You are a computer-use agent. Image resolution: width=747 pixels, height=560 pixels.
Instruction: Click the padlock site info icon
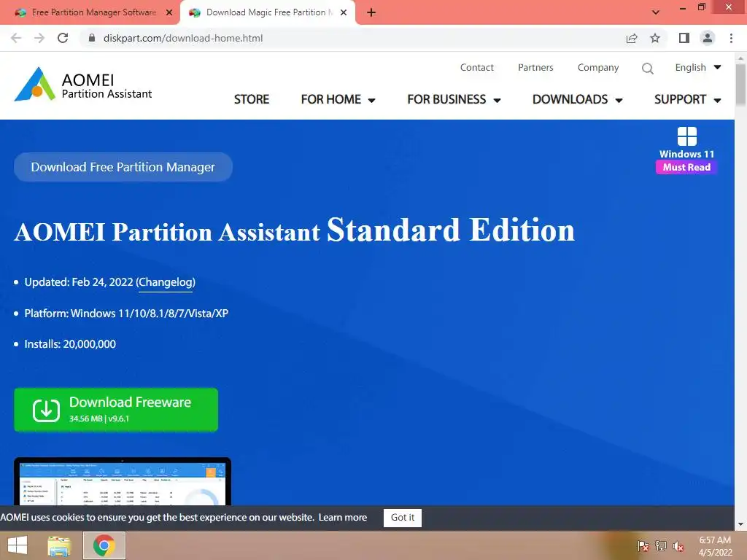pyautogui.click(x=92, y=38)
